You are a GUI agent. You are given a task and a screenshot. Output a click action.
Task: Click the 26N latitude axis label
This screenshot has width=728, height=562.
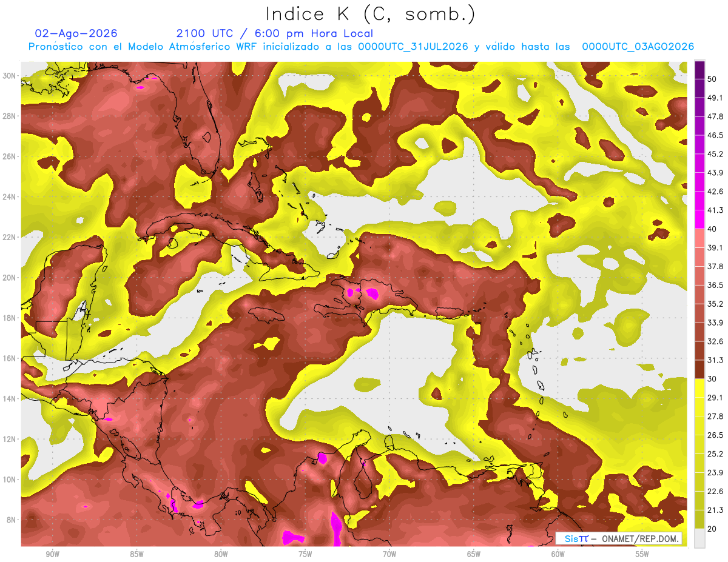click(x=9, y=156)
